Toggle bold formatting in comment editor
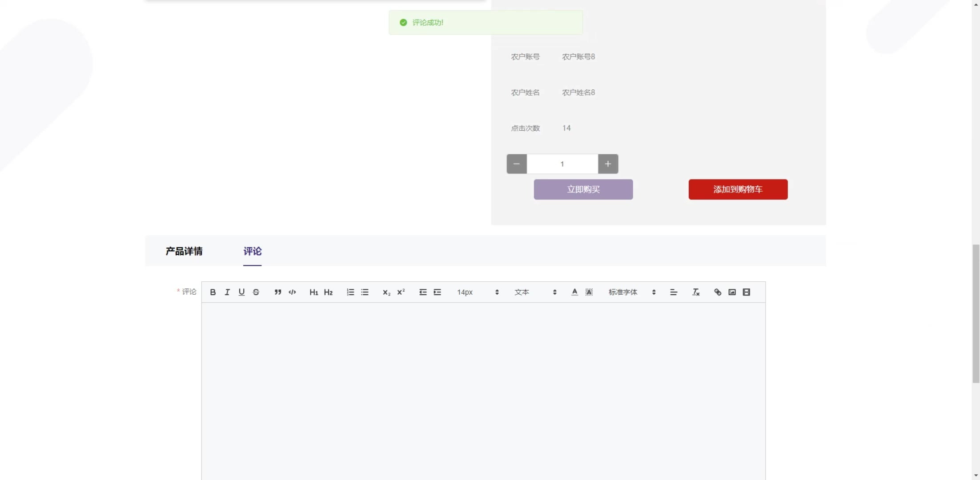 [213, 292]
